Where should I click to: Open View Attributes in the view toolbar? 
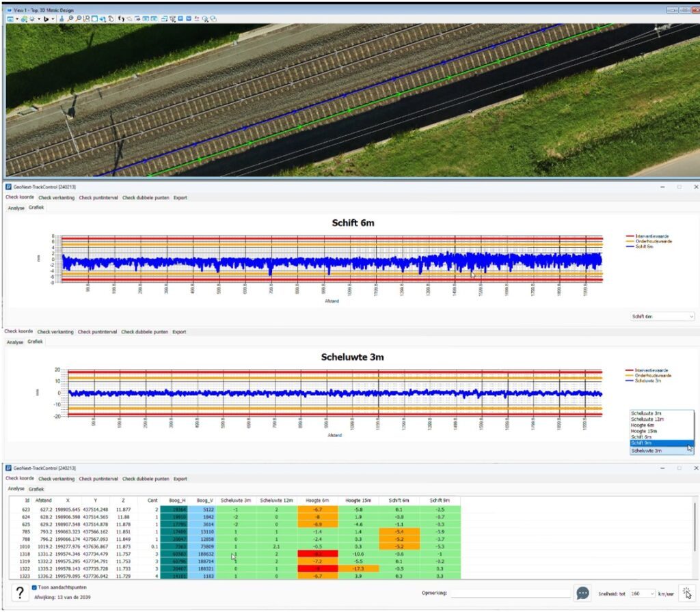tap(10, 18)
